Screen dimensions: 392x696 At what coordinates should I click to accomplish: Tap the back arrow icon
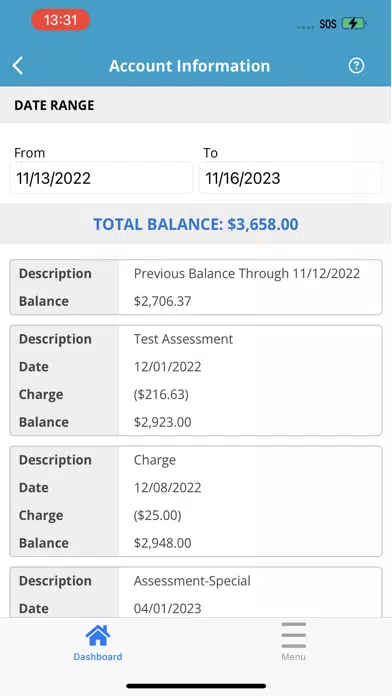click(x=17, y=66)
